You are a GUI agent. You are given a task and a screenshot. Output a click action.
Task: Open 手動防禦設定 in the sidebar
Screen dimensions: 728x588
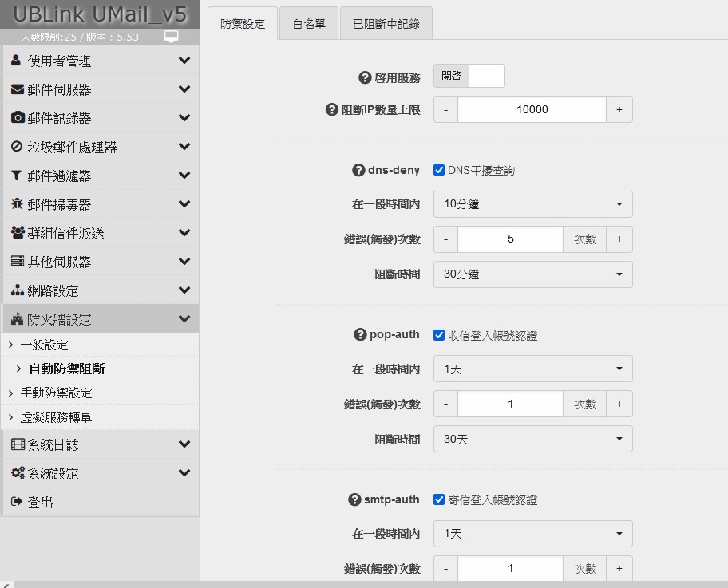tap(56, 393)
